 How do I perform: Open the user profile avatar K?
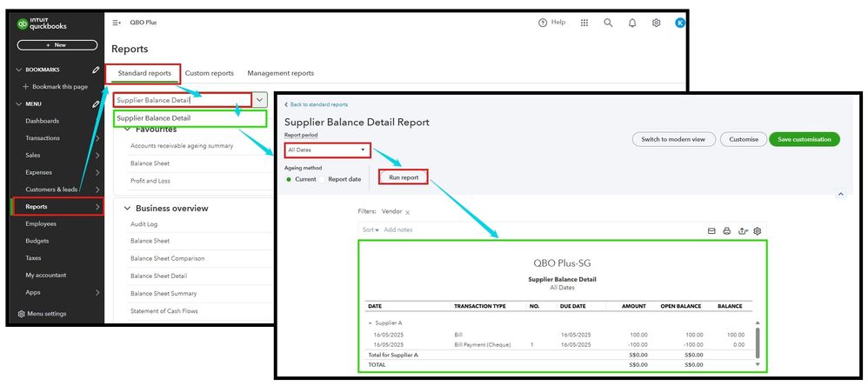pos(680,23)
